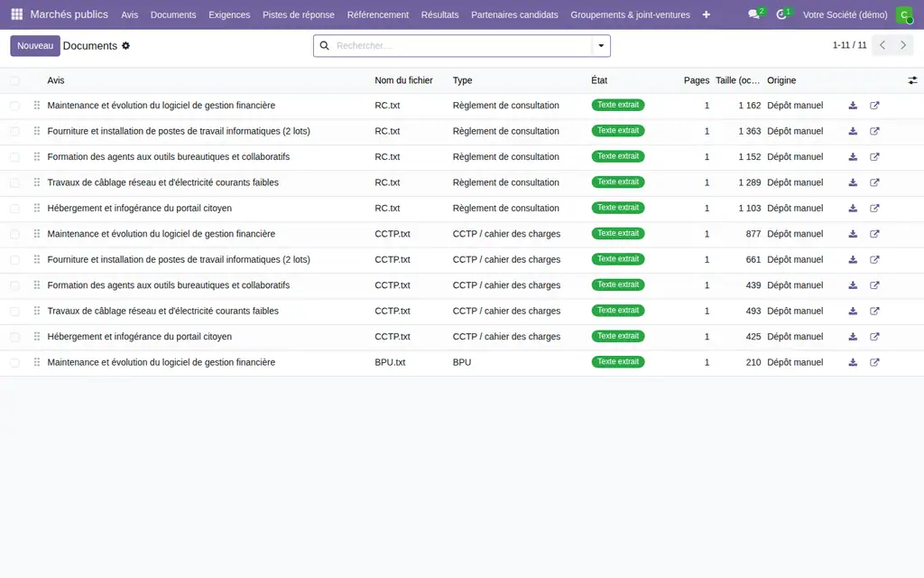924x578 pixels.
Task: Open the apps grid home menu
Action: pyautogui.click(x=16, y=14)
